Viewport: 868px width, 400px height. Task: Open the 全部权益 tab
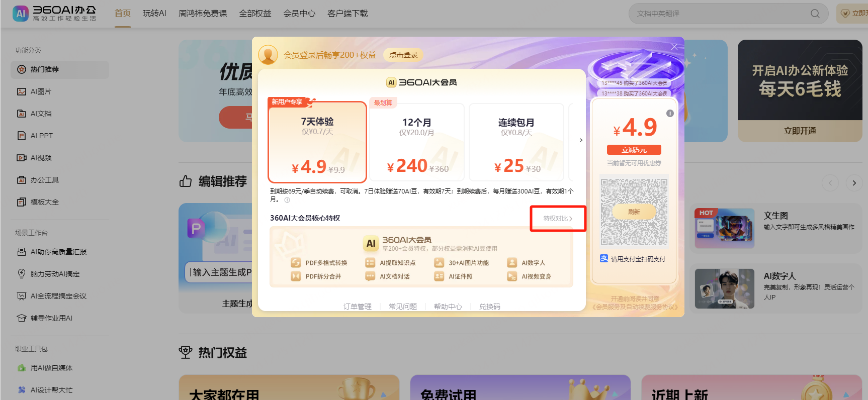click(x=255, y=14)
